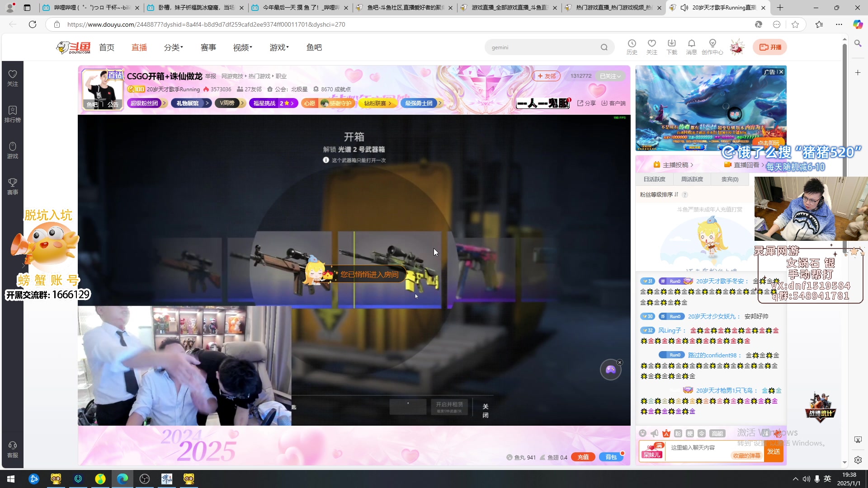Expand the 分类 category dropdown
Viewport: 868px width, 488px height.
(x=174, y=47)
